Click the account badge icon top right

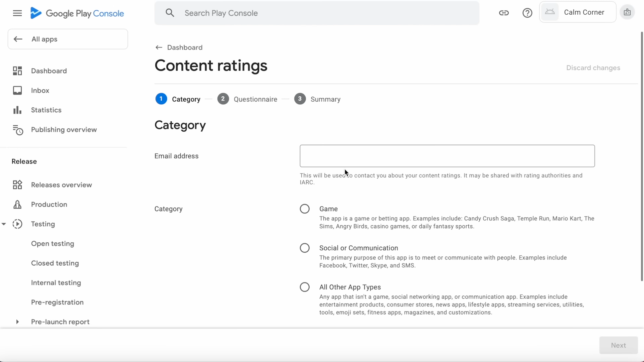click(x=627, y=12)
